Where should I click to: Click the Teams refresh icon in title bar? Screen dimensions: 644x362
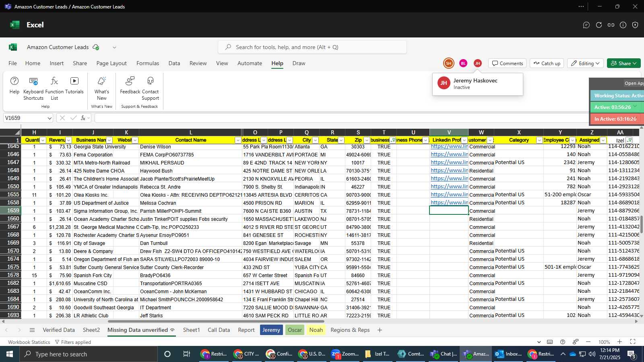[x=599, y=25]
